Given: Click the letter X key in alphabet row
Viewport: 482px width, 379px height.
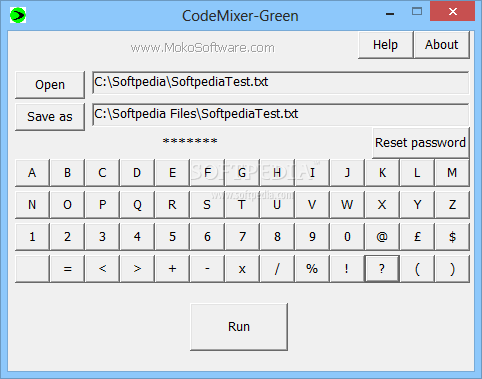Looking at the screenshot, I should [x=382, y=205].
